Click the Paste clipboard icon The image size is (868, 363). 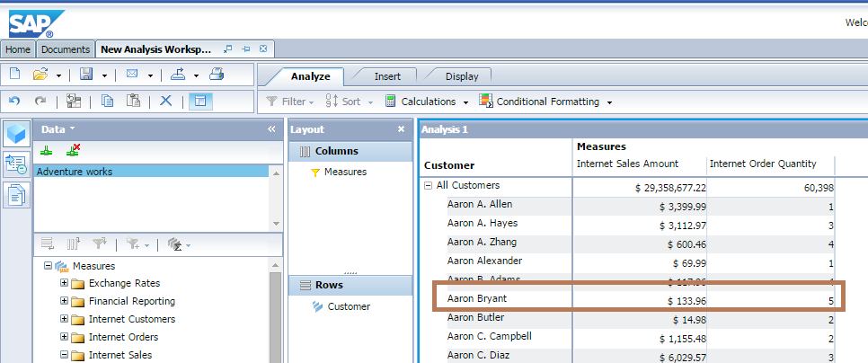[133, 102]
